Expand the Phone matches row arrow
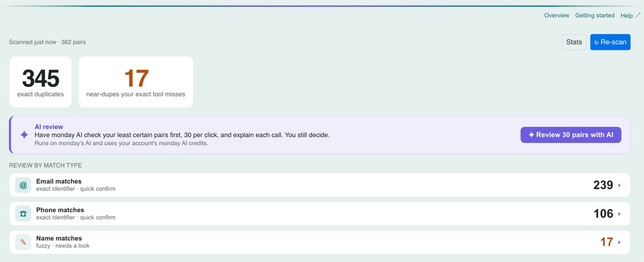The image size is (644, 262). click(x=619, y=214)
